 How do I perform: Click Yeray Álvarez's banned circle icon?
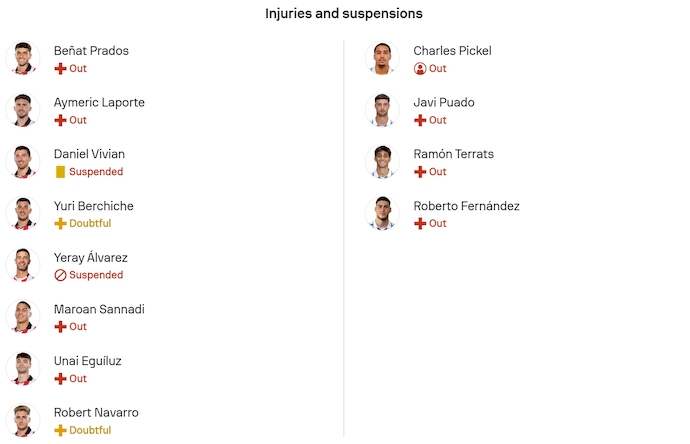60,275
